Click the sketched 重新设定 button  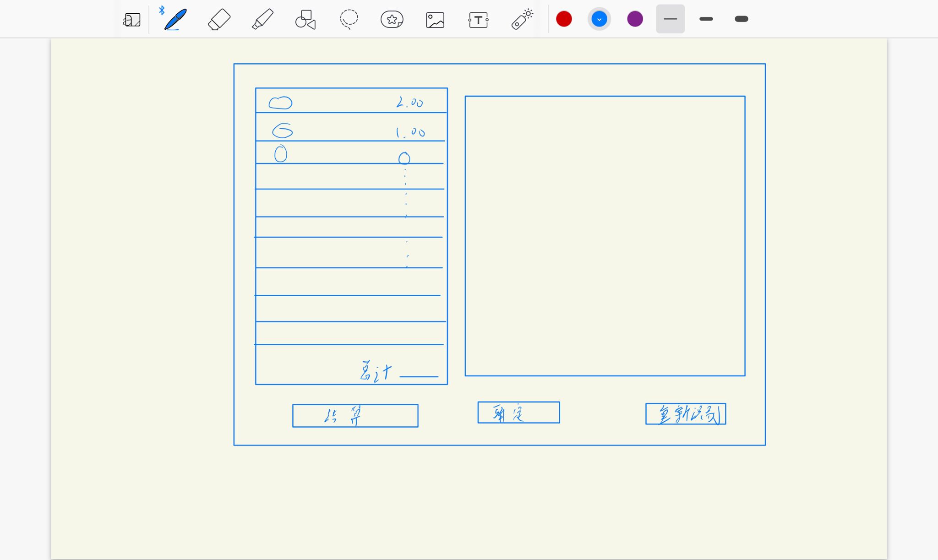tap(686, 413)
